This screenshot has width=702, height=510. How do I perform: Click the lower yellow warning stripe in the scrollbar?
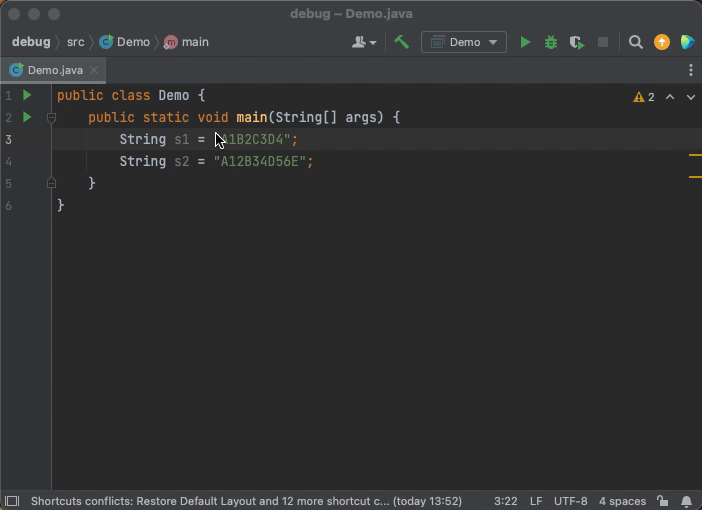[695, 177]
